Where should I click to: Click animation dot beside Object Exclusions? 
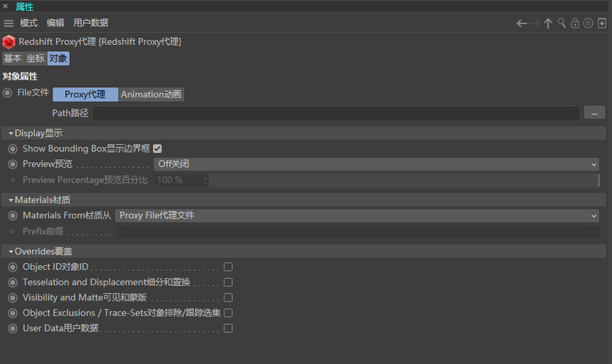point(13,313)
